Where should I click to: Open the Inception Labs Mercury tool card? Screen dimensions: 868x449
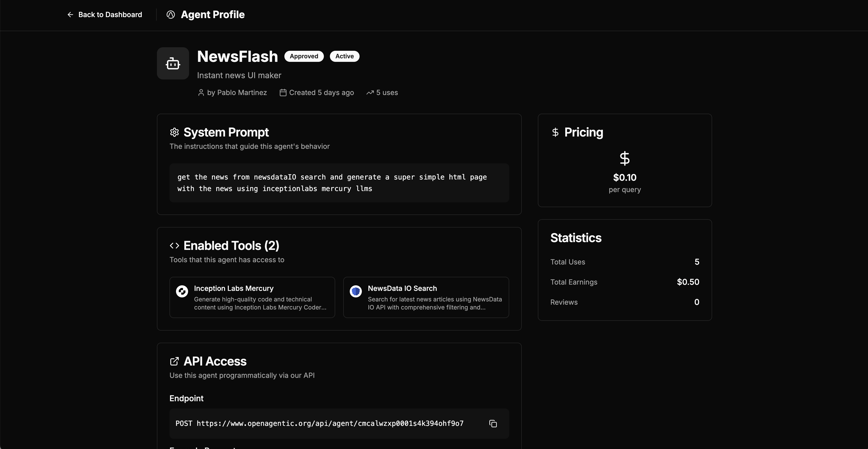252,297
